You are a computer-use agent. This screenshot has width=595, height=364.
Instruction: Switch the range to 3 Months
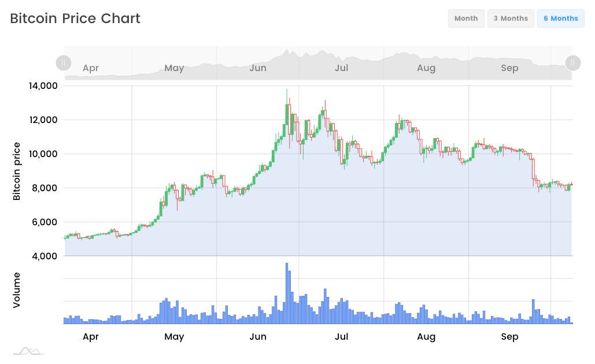tap(511, 18)
